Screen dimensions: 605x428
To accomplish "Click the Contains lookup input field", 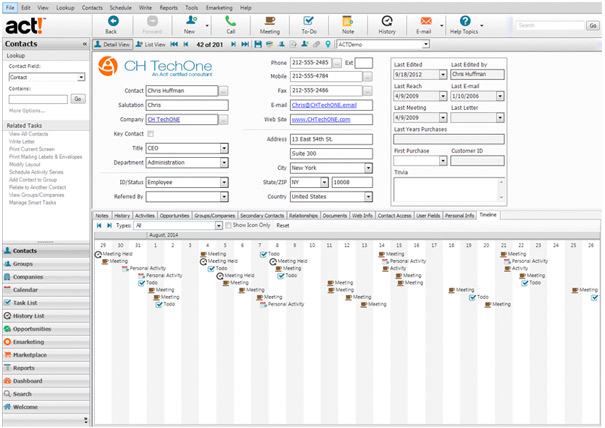I will coord(38,99).
